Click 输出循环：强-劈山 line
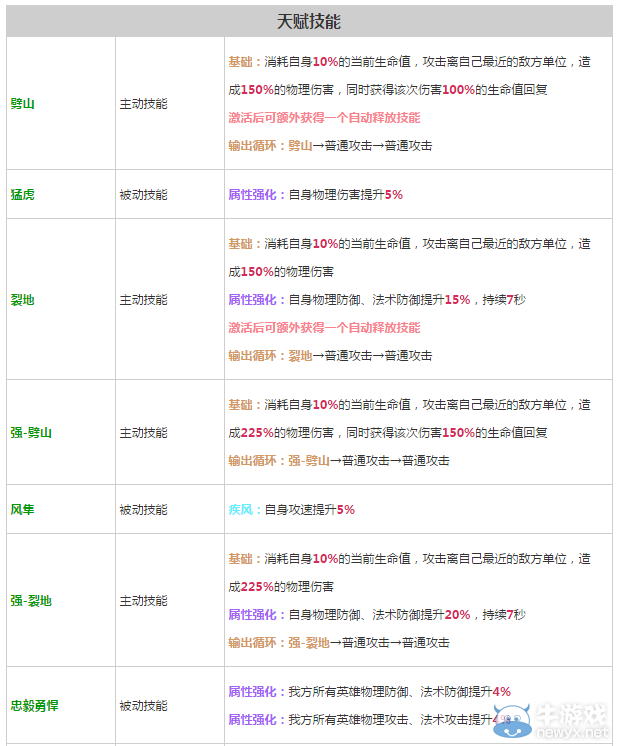This screenshot has width=617, height=746. (x=339, y=461)
